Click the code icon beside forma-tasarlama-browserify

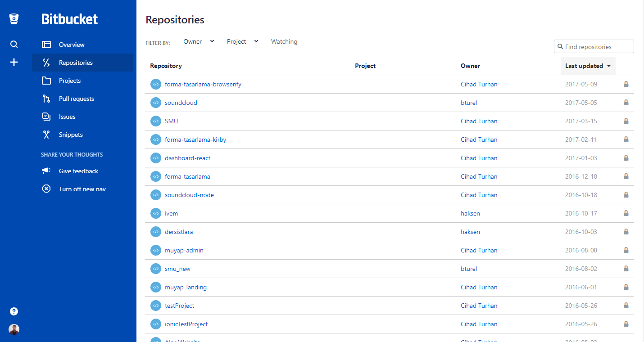pos(155,84)
